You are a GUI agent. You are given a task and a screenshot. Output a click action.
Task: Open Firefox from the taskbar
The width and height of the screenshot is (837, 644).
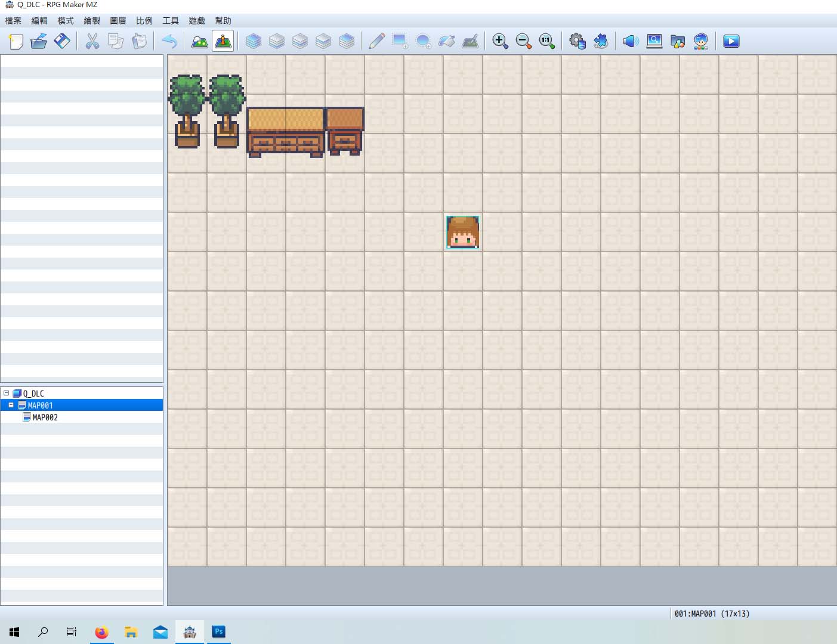tap(102, 632)
